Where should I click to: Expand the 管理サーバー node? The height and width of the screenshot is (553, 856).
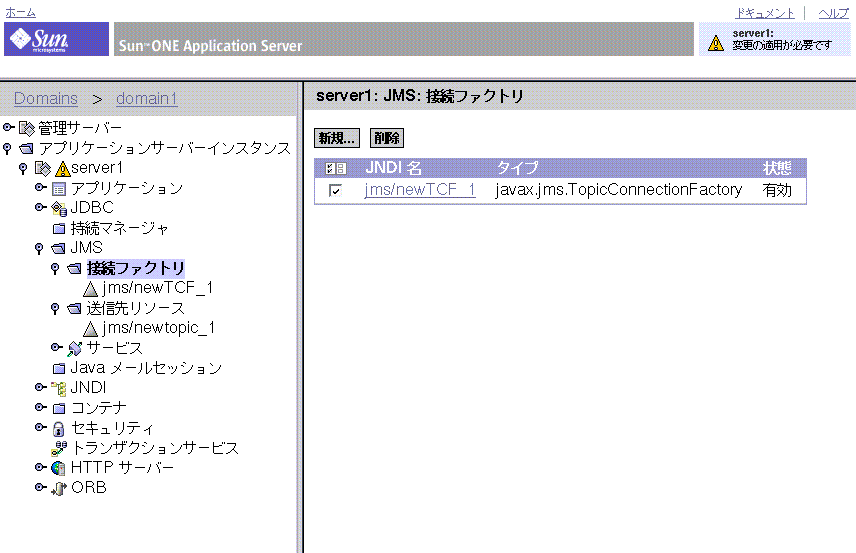pos(8,128)
